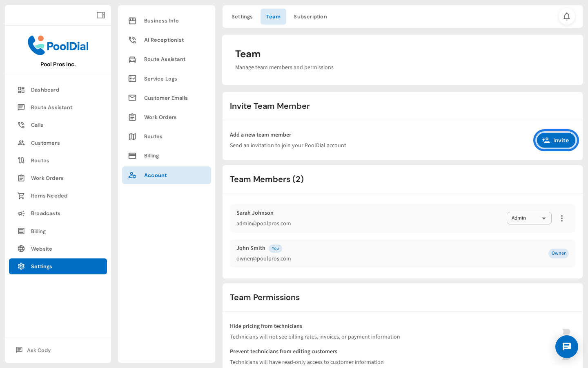Open the Items Needed cart icon

click(x=21, y=195)
